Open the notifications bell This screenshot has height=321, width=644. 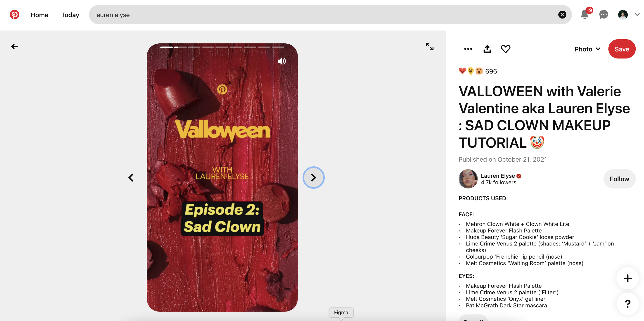585,14
